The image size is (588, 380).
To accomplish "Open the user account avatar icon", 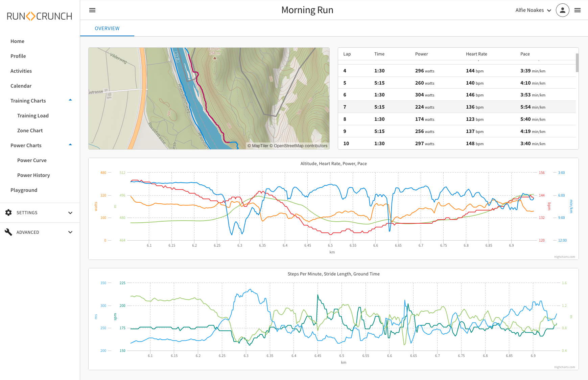I will tap(563, 10).
